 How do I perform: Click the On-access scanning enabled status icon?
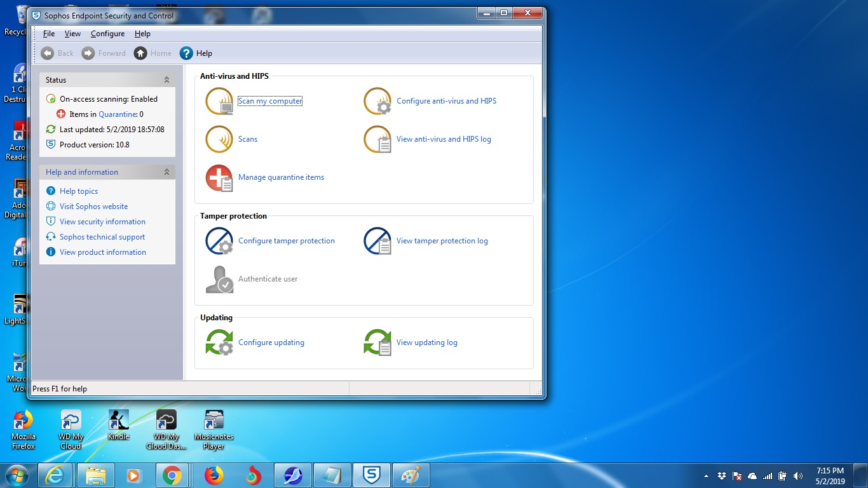51,99
